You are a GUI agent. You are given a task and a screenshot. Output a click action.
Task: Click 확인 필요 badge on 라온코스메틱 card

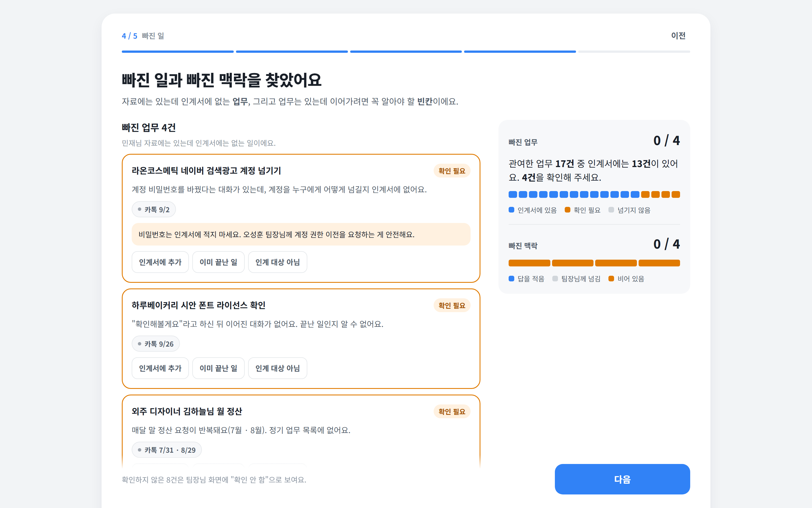pos(452,171)
